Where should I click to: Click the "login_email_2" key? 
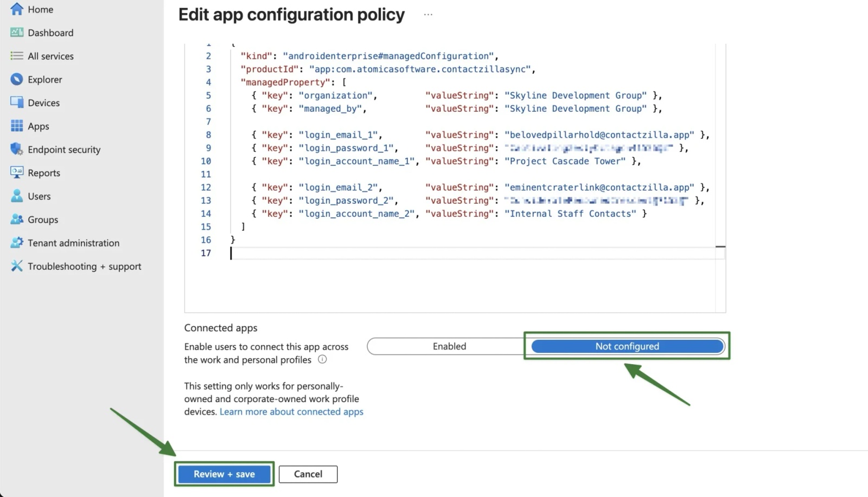(338, 187)
